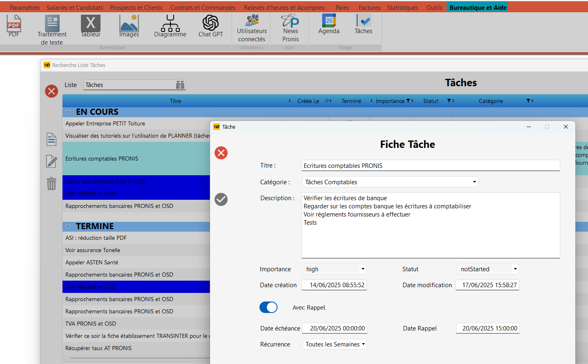
Task: Collapse the TERMINE group
Action: coord(68,226)
